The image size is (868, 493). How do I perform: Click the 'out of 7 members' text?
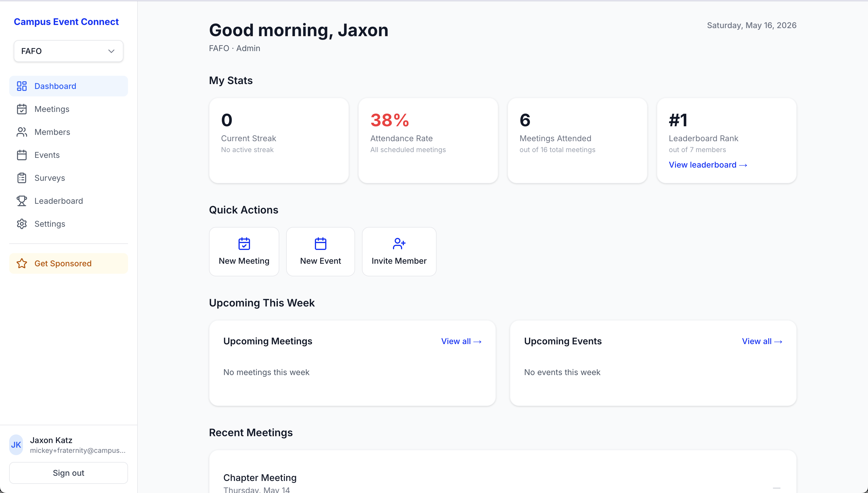coord(697,150)
